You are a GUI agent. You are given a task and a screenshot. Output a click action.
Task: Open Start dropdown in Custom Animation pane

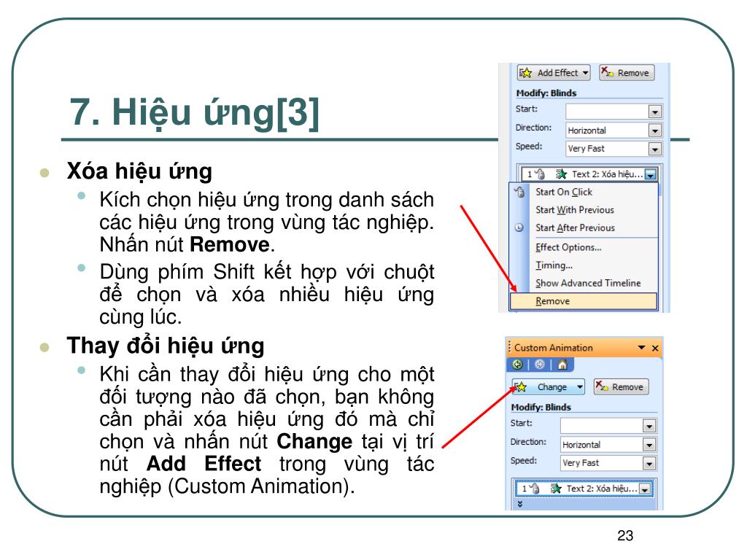pyautogui.click(x=649, y=426)
